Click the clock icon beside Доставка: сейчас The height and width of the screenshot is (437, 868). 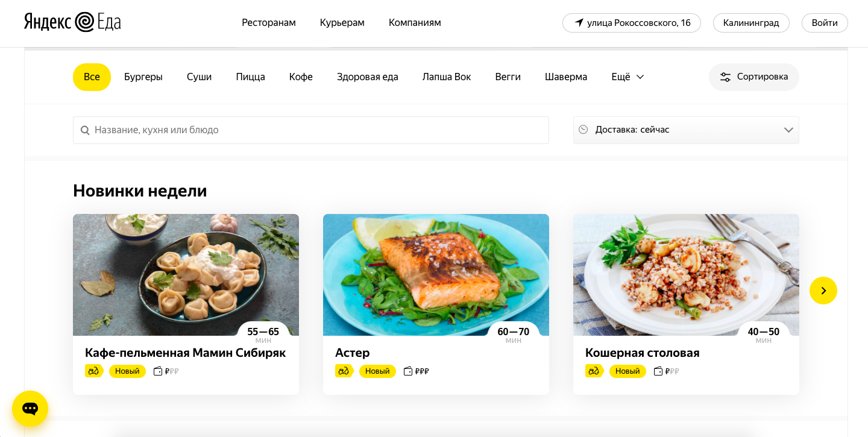point(583,130)
